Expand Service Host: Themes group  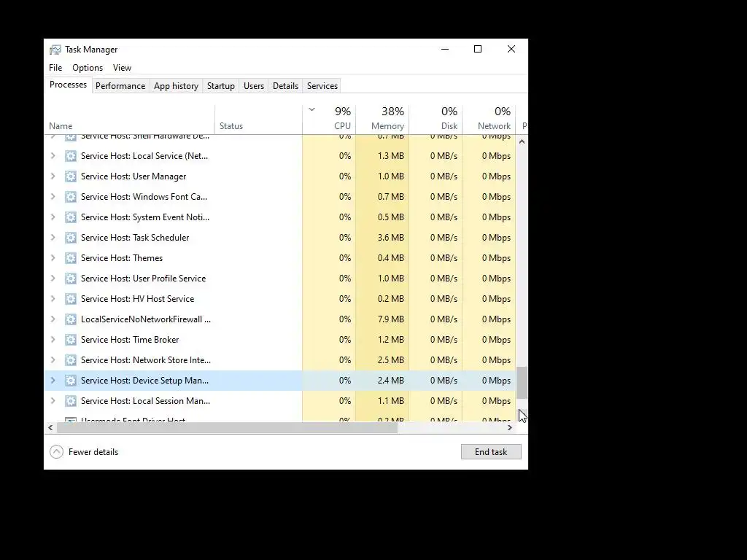[x=53, y=258]
